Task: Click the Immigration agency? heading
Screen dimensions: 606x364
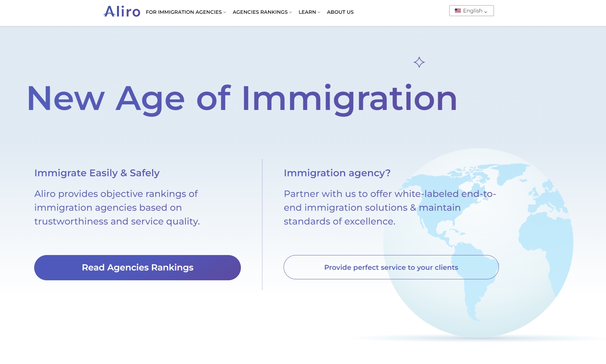Action: pyautogui.click(x=337, y=173)
